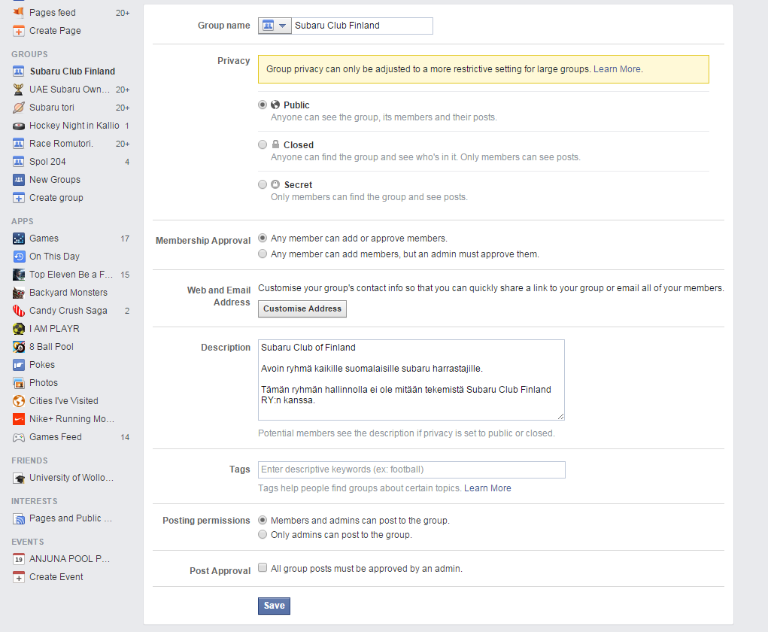Click the Subaru Club Finland group icon

[x=19, y=72]
